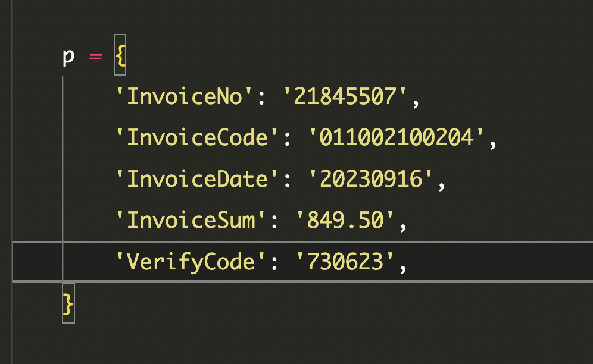Image resolution: width=593 pixels, height=364 pixels.
Task: Click the pink equals sign operator
Action: (95, 57)
